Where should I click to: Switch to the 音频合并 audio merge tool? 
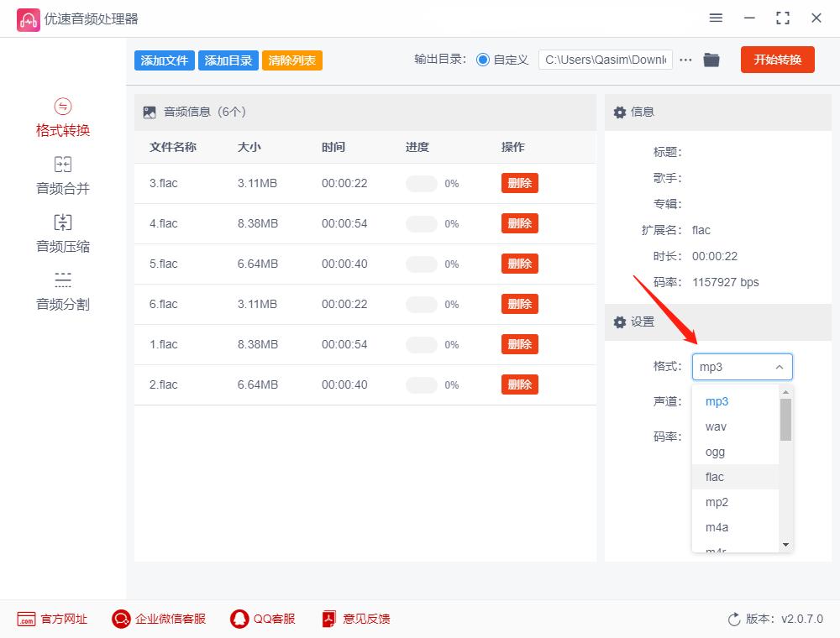62,174
